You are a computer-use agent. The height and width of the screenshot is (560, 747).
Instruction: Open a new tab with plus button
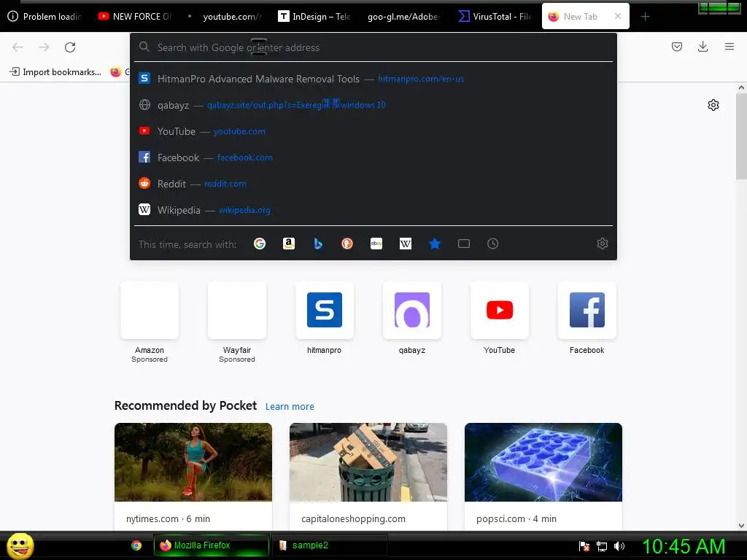coord(645,17)
